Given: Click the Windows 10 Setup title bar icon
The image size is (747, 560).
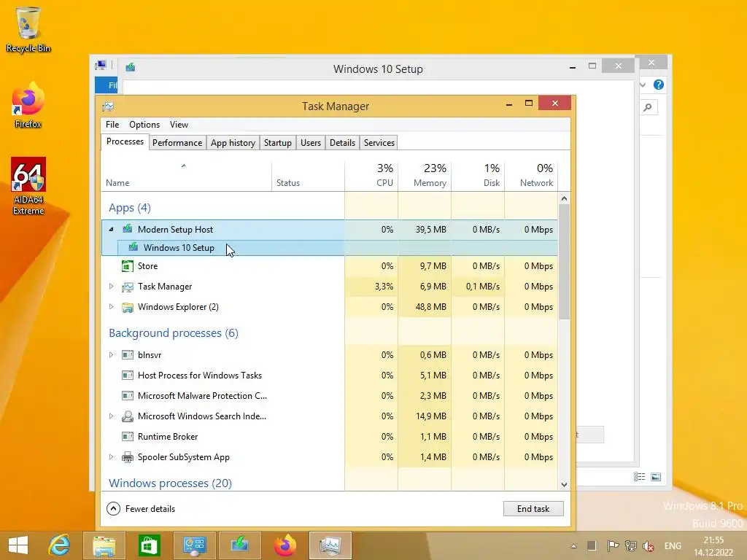Looking at the screenshot, I should coord(130,67).
